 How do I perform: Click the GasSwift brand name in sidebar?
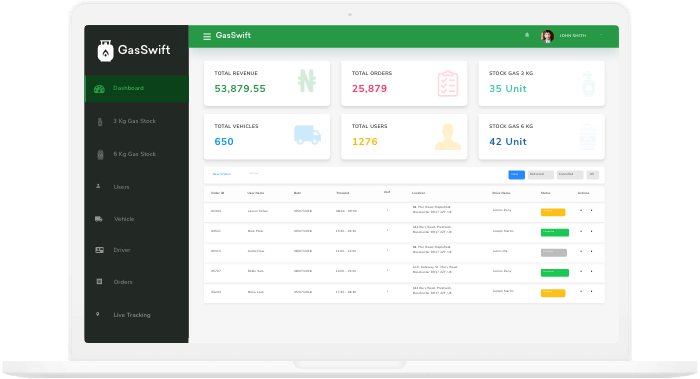point(144,50)
